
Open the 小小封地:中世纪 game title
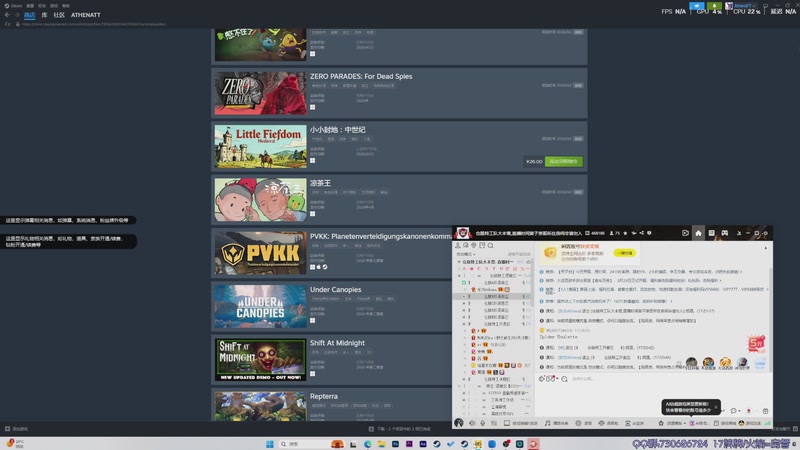point(337,130)
